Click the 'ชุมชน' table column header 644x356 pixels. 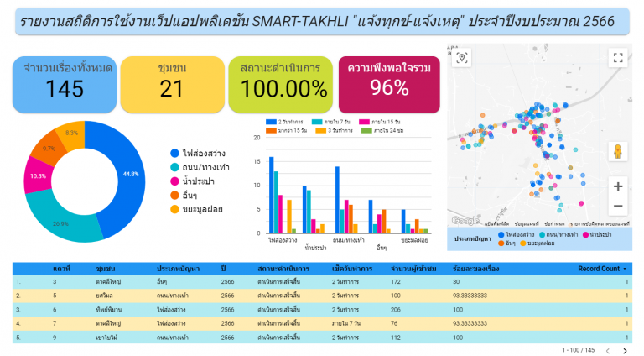106,269
